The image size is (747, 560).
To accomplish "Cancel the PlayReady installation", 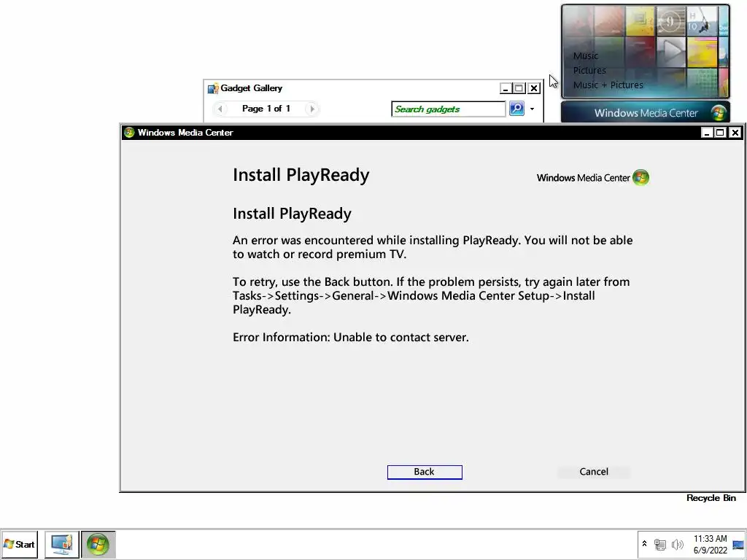I will pos(594,472).
